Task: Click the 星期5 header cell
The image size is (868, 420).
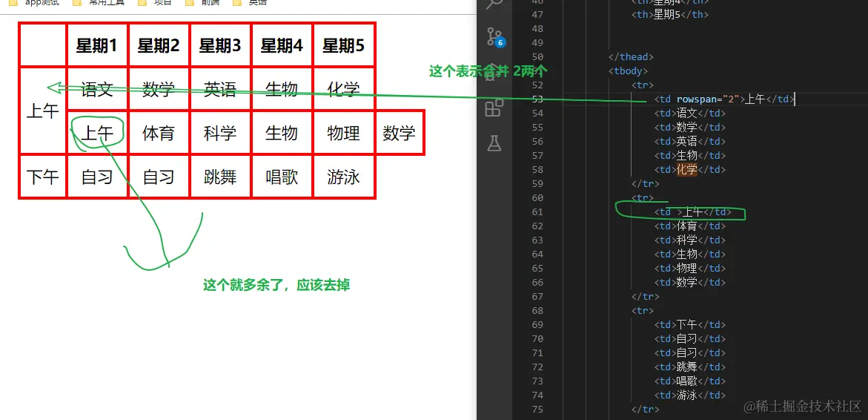Action: click(x=343, y=45)
